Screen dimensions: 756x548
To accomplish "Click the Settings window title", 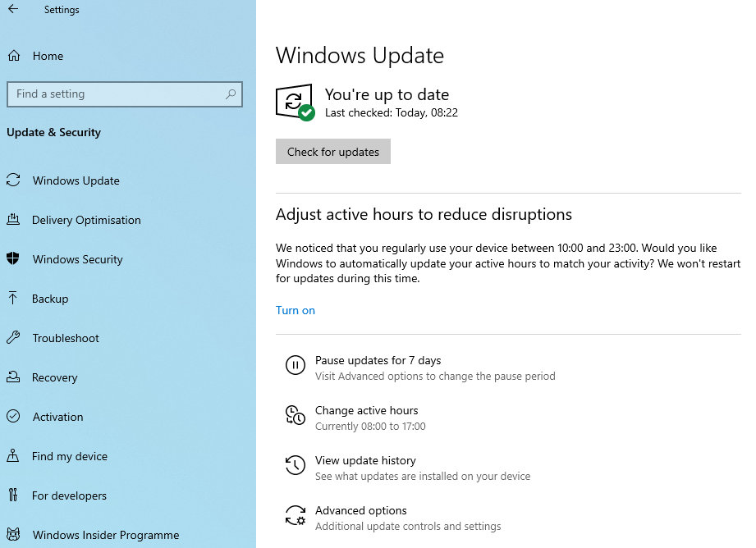I will coord(62,10).
